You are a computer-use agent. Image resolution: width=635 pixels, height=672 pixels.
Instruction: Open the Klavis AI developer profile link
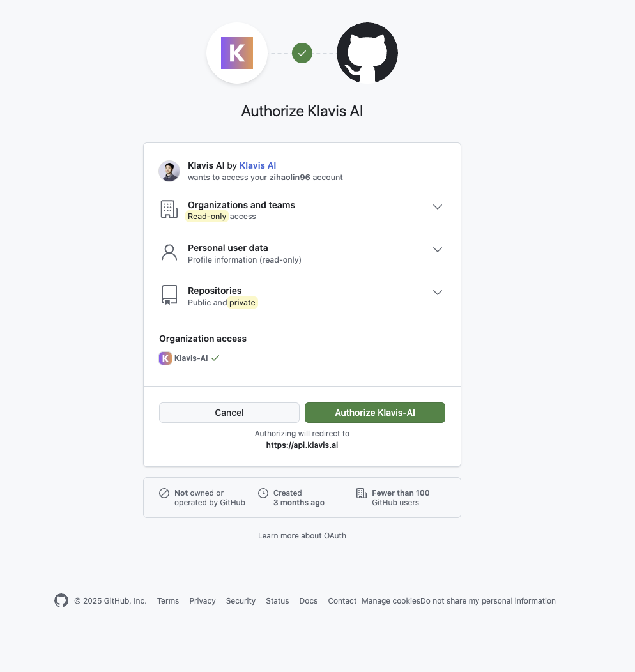tap(257, 165)
